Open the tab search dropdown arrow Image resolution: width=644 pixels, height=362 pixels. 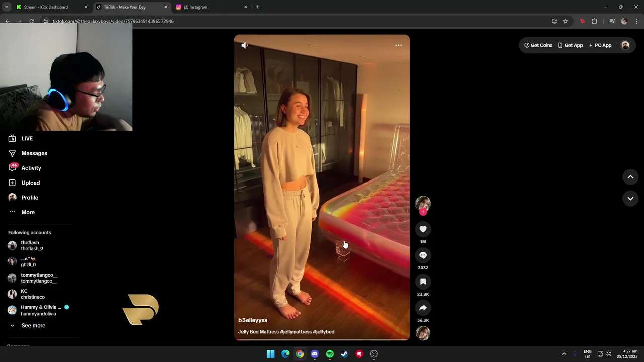coord(7,7)
